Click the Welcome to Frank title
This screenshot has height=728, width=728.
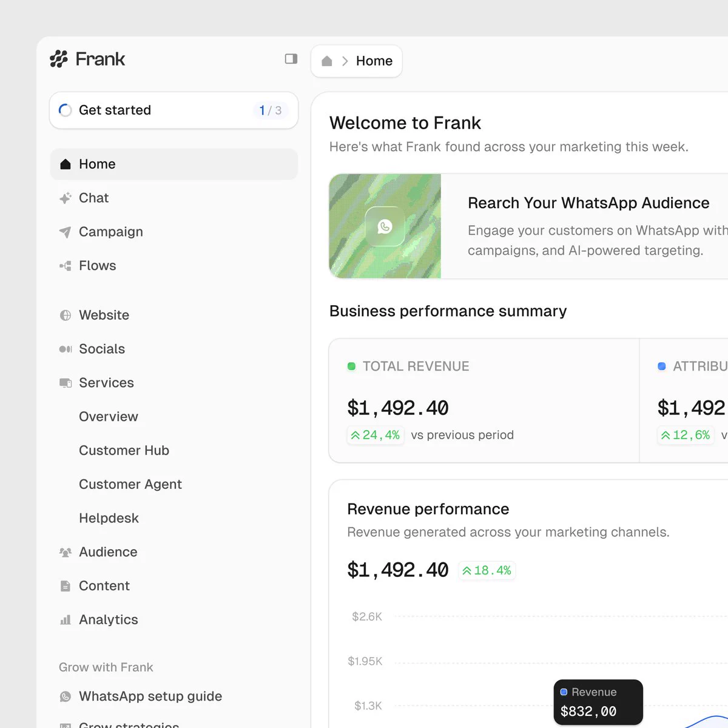pos(405,123)
